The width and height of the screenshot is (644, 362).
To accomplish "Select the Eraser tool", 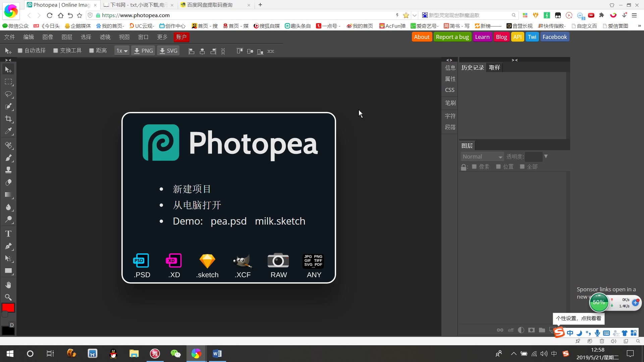I will pos(8,182).
